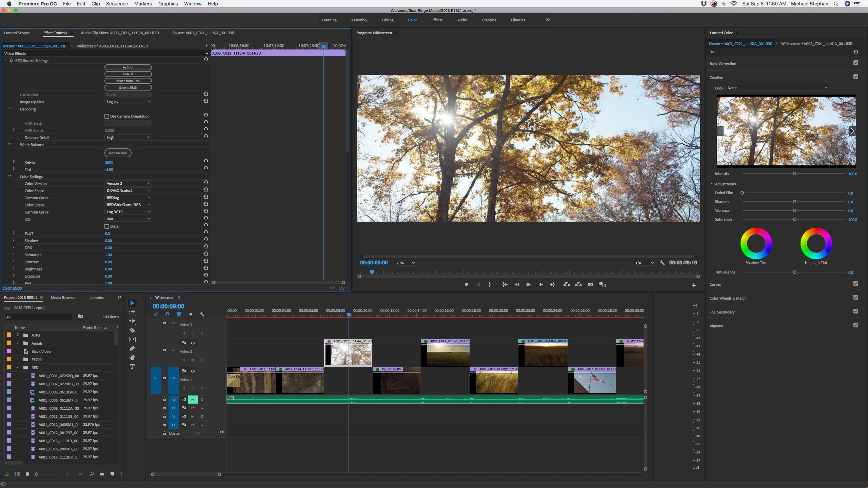Enable Use Camera Orientation checkbox
Viewport: 868px width, 488px height.
point(107,116)
